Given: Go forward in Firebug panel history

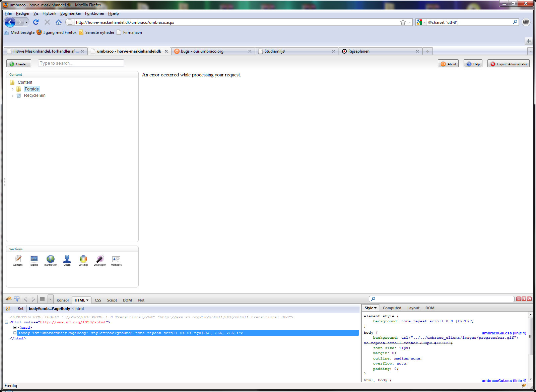Looking at the screenshot, I should coord(33,299).
